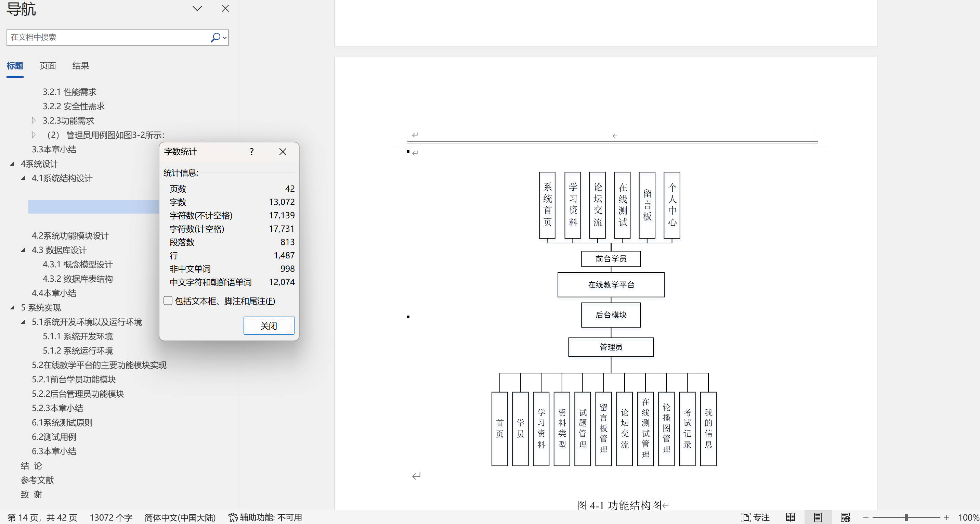The width and height of the screenshot is (980, 524).
Task: Click the 字数 13,072 value row
Action: click(x=232, y=202)
